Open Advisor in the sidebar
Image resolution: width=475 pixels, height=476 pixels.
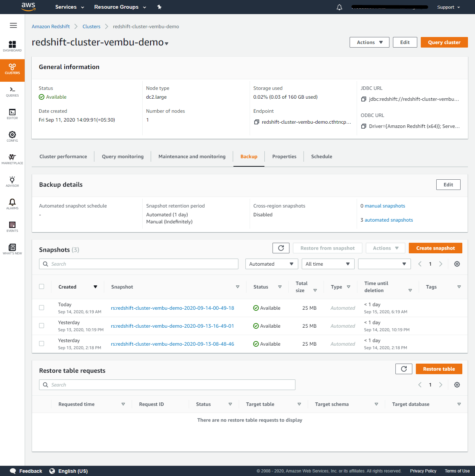[12, 182]
